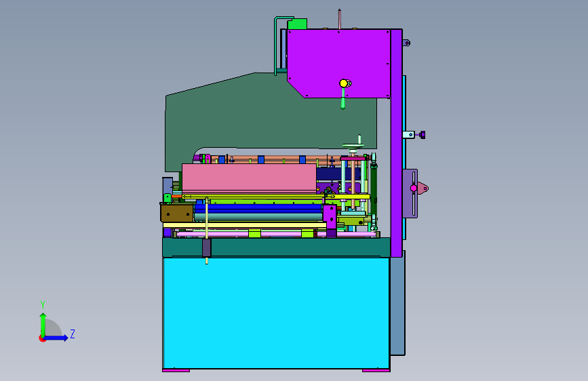Click the green Y axis arrow
The height and width of the screenshot is (381, 588).
click(43, 325)
